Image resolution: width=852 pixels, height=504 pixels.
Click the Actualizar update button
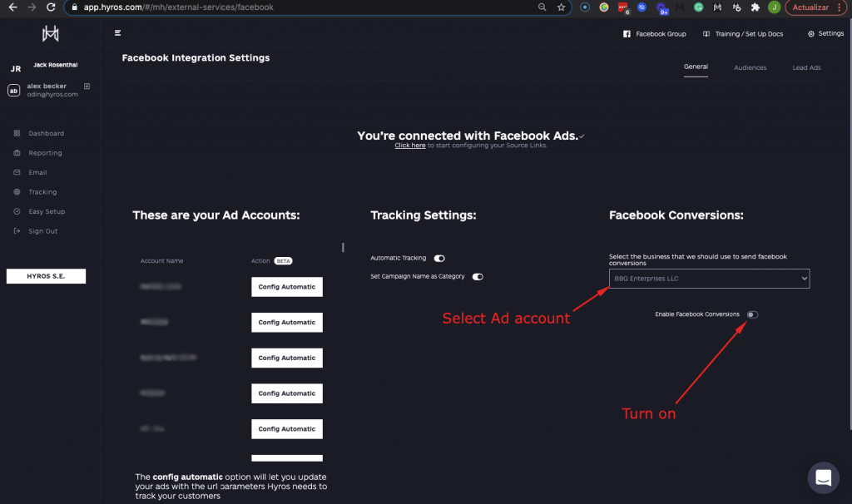[810, 7]
